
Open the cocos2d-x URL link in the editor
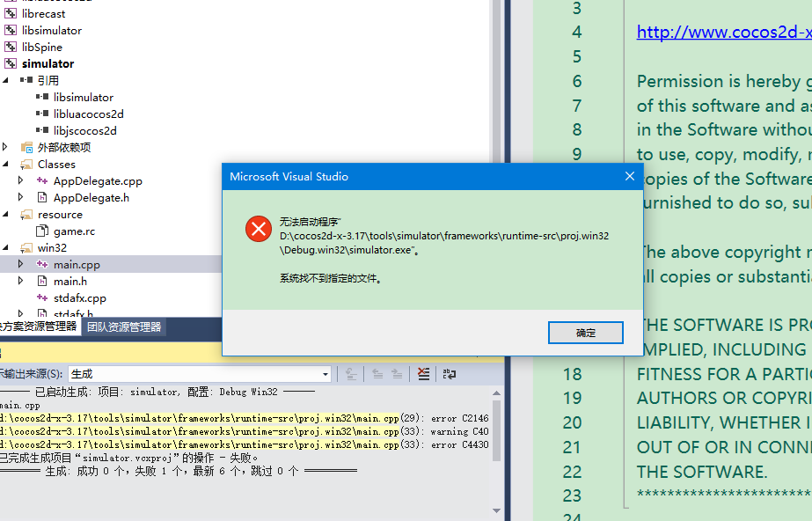pyautogui.click(x=724, y=32)
